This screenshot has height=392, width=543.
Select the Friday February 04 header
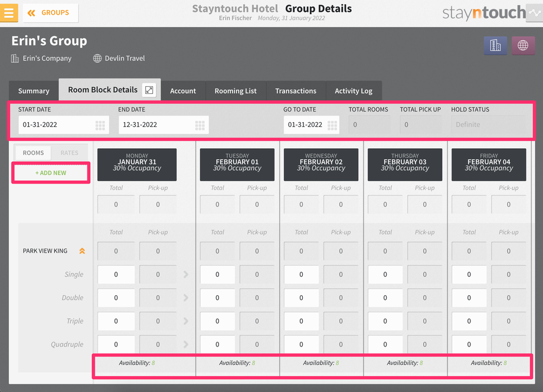[x=489, y=165]
